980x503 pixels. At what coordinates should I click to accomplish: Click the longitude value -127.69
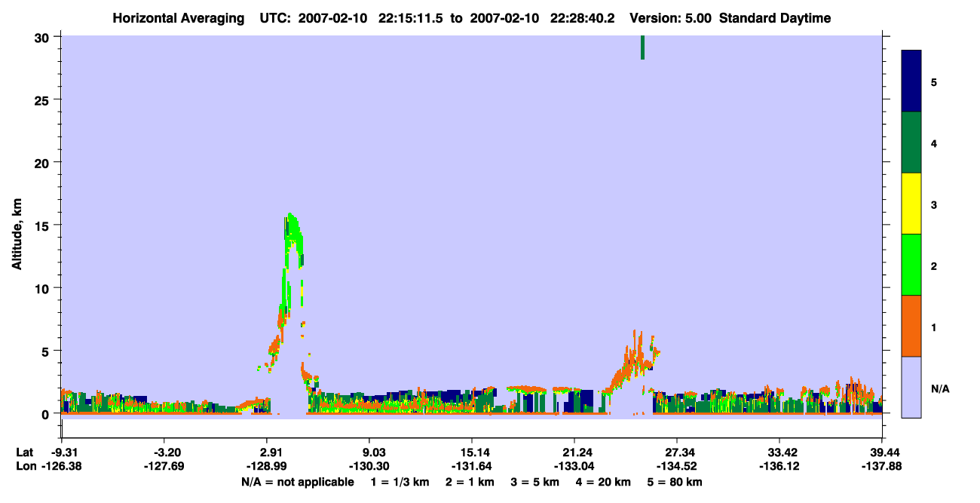pyautogui.click(x=164, y=467)
